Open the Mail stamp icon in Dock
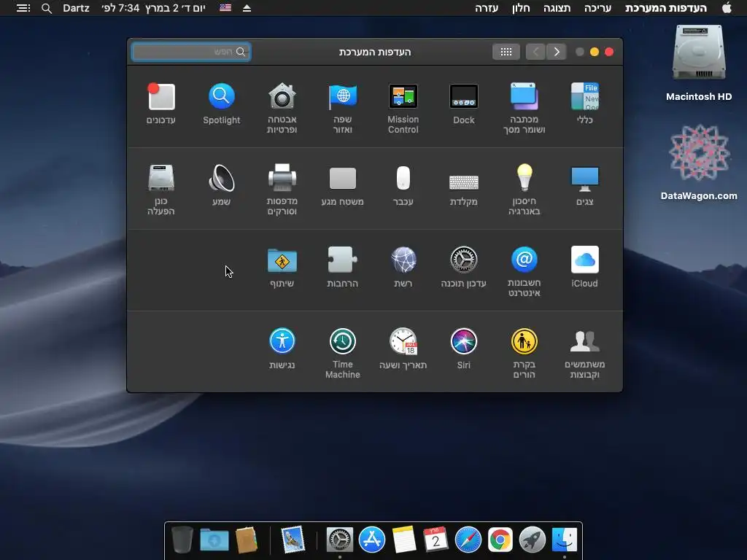The image size is (747, 560). point(293,540)
